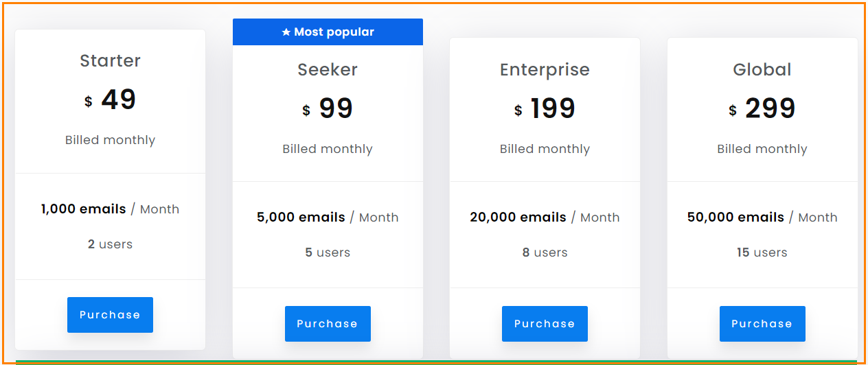Screen dimensions: 868x365
Task: Click 20,000 emails per month text
Action: coord(545,217)
